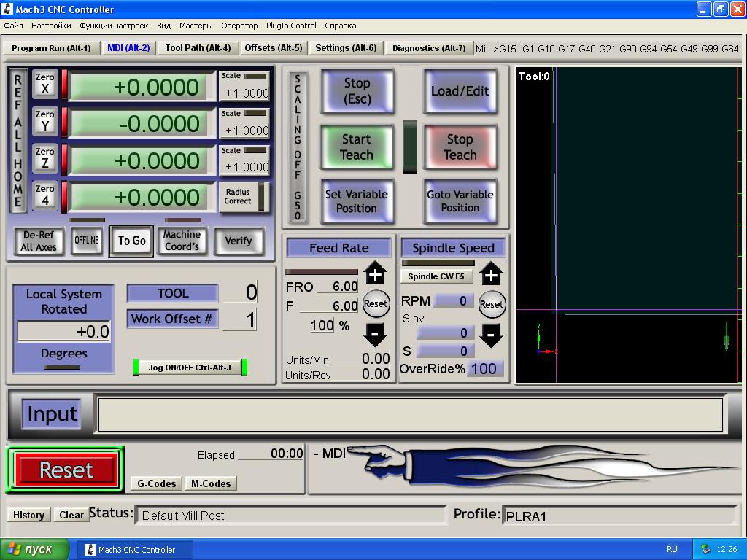
Task: Zero the Y axis
Action: click(44, 120)
